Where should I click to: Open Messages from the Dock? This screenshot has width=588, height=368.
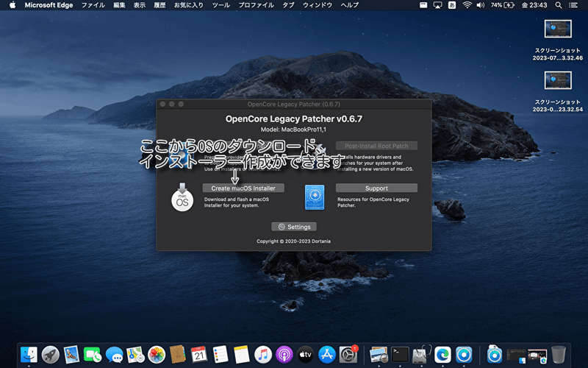coord(114,354)
